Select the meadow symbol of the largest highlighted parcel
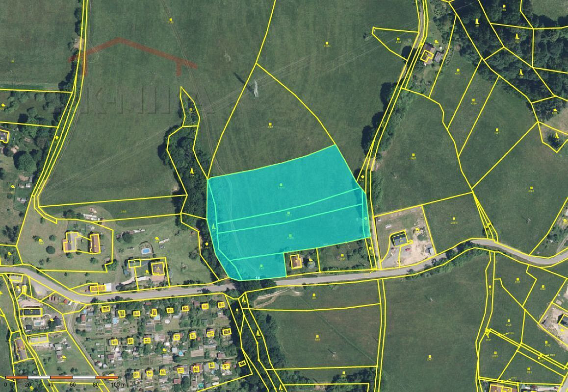This screenshot has height=392, width=568. pos(281,185)
